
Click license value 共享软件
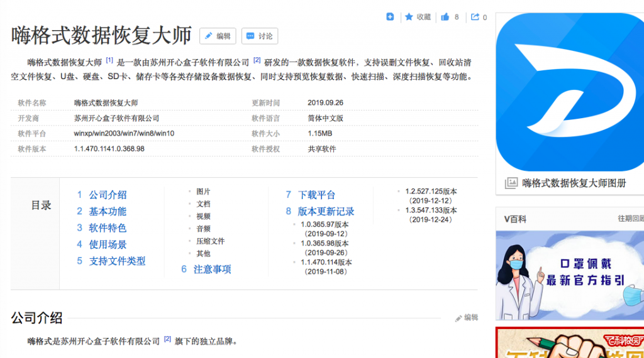coord(321,149)
